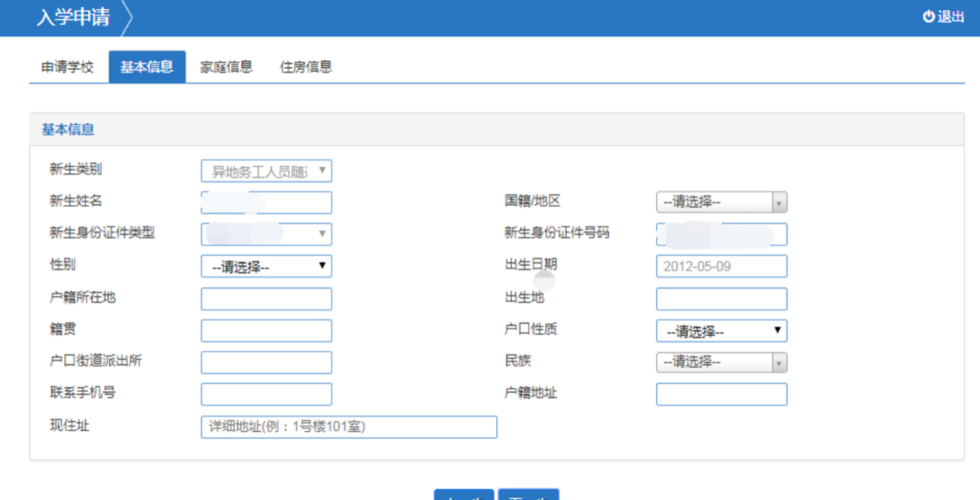The image size is (980, 500).
Task: Open the 民族 selection dropdown
Action: [720, 362]
